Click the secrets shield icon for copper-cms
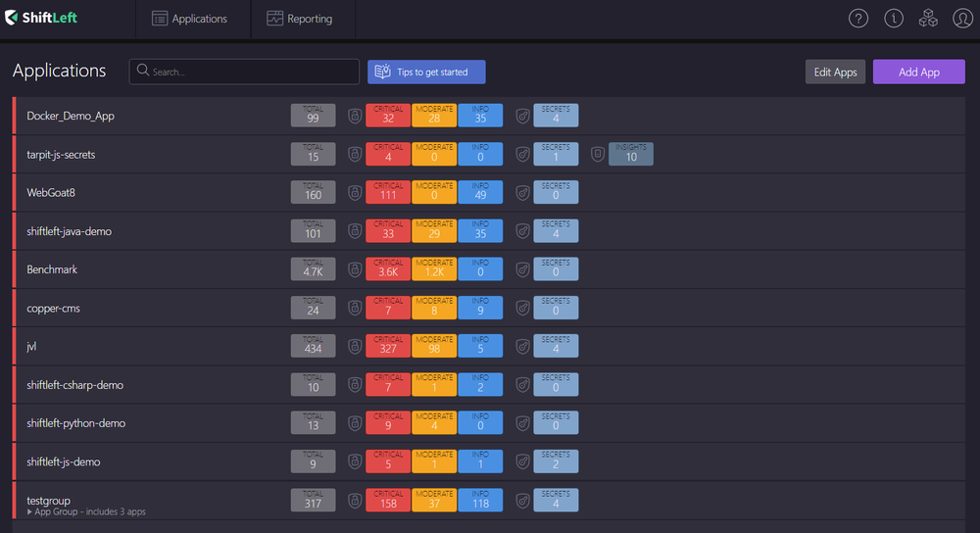The width and height of the screenshot is (980, 533). coord(522,308)
